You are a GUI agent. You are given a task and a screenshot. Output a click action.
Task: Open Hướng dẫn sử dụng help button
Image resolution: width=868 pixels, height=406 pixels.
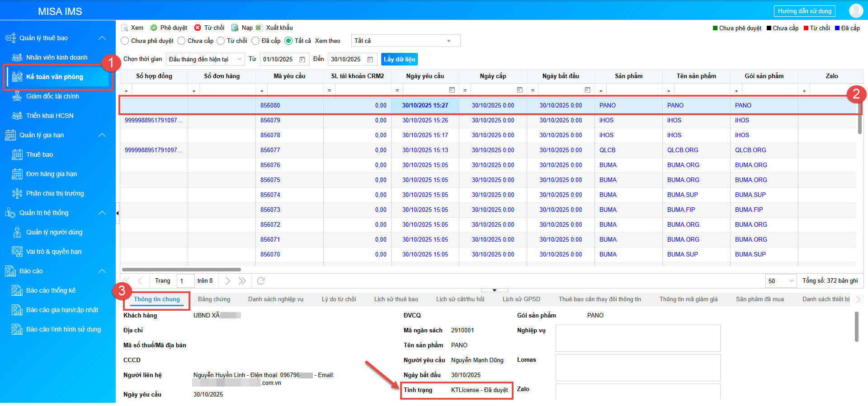[804, 11]
